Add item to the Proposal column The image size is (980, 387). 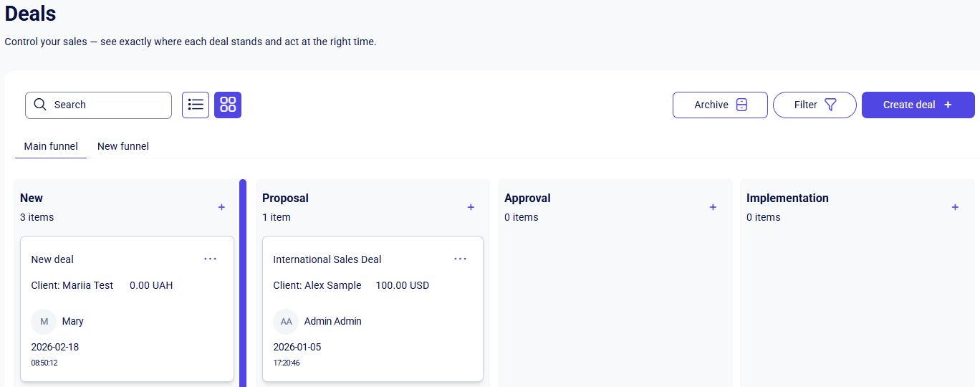tap(471, 207)
